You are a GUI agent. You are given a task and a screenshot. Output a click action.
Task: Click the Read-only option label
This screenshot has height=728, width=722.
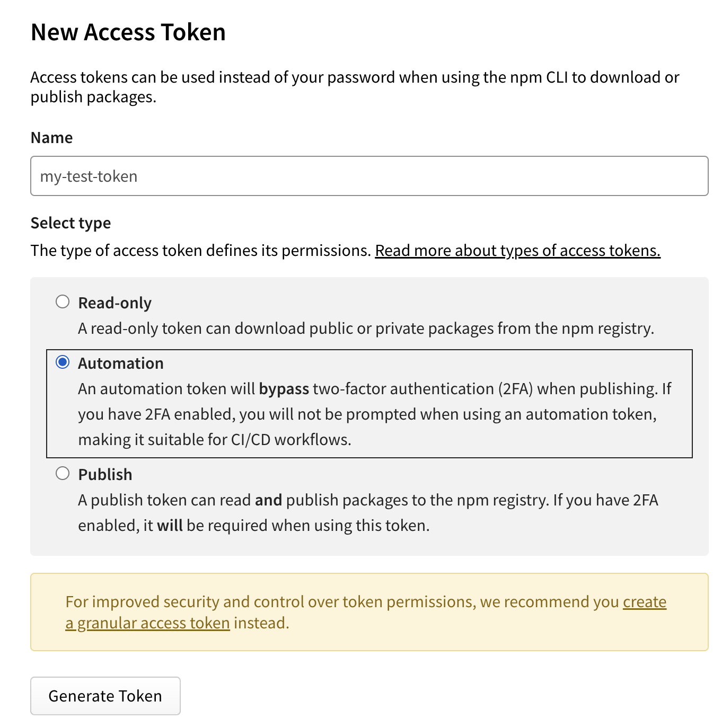pos(115,302)
